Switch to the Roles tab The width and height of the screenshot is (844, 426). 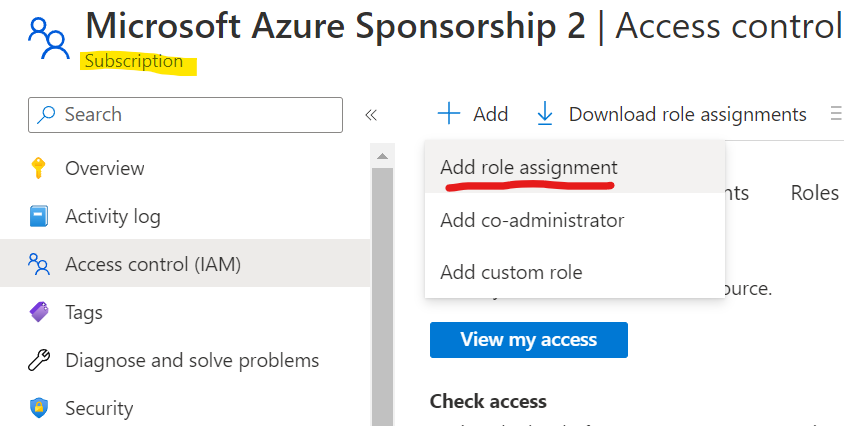click(814, 193)
